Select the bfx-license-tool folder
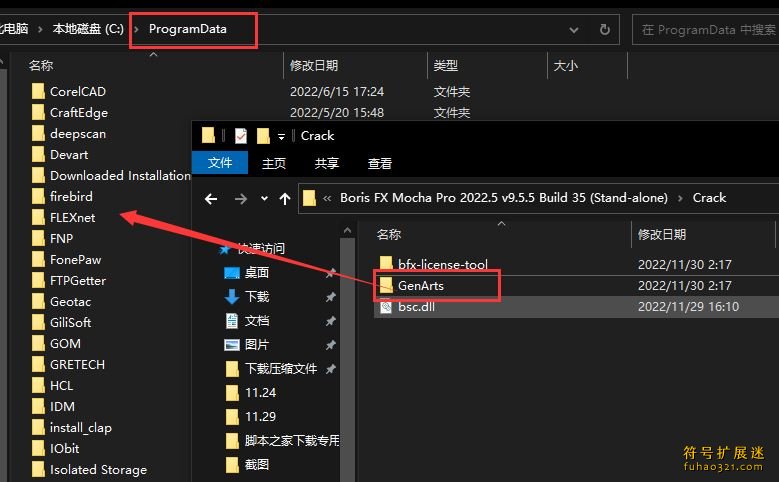 434,264
